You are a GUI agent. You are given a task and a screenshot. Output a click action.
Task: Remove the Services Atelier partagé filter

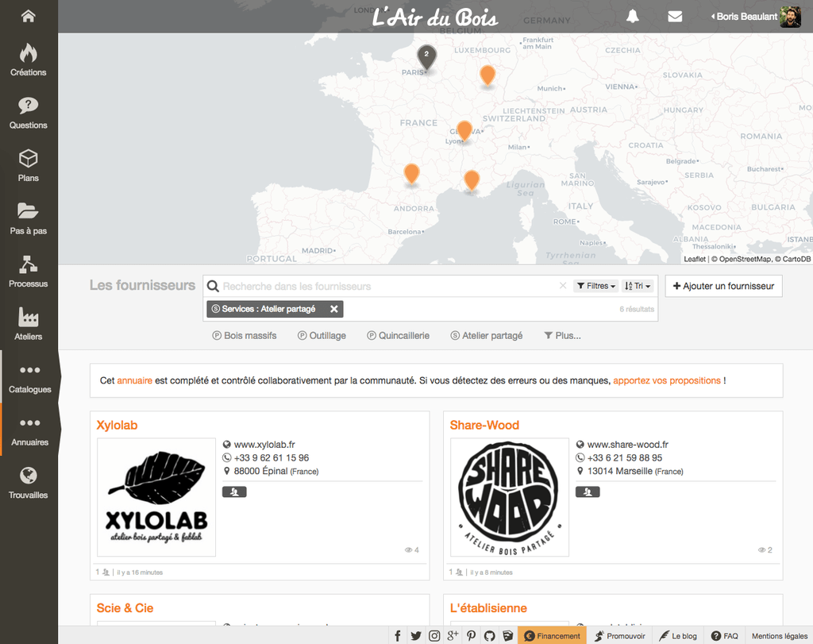[x=334, y=309]
